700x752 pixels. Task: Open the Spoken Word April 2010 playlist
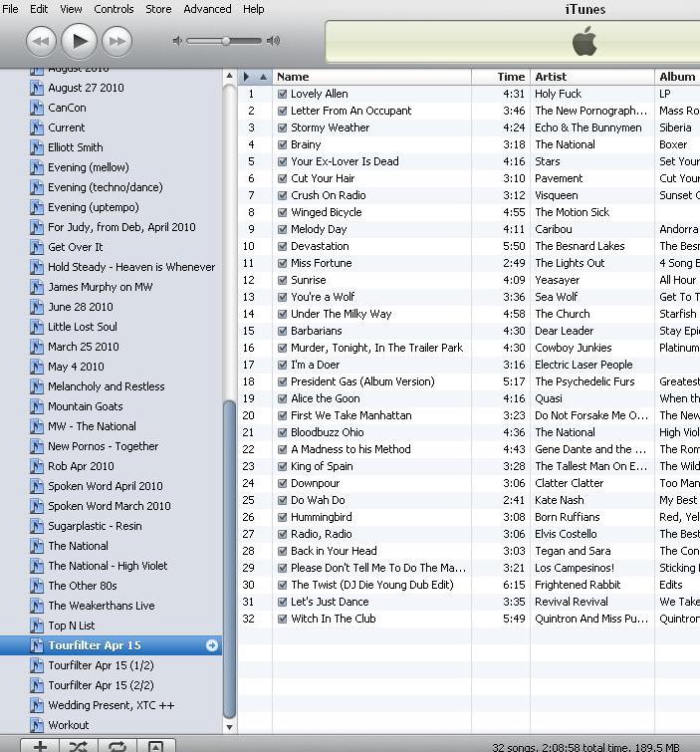tap(105, 486)
